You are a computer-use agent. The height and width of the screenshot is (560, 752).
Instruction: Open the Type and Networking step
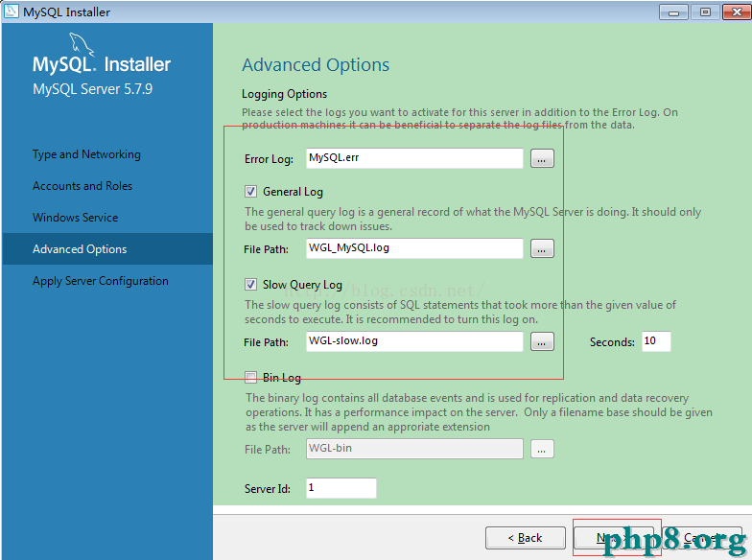[x=86, y=154]
